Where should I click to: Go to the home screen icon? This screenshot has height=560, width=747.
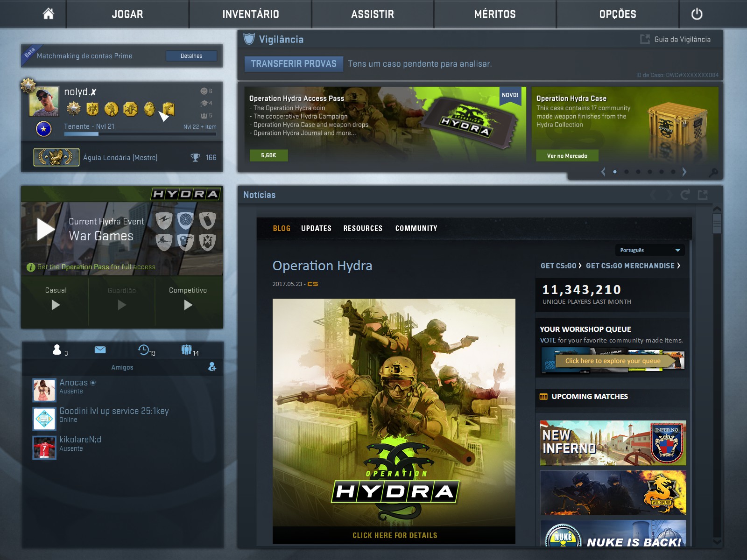48,14
